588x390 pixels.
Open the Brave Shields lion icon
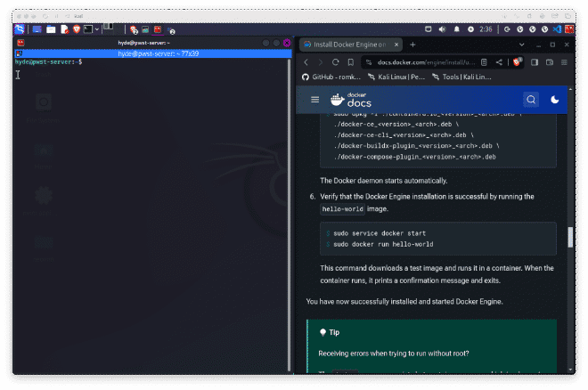(517, 62)
